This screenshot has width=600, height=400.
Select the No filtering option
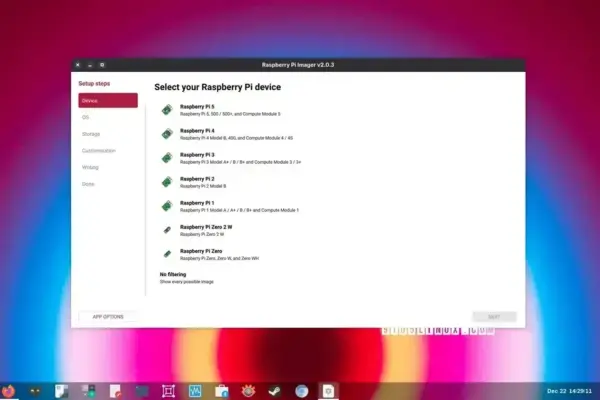coord(337,278)
